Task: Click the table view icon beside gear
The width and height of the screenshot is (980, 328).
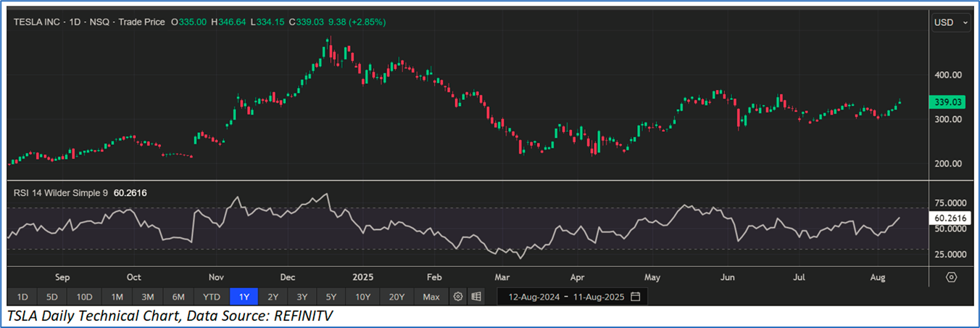Action: tap(476, 297)
